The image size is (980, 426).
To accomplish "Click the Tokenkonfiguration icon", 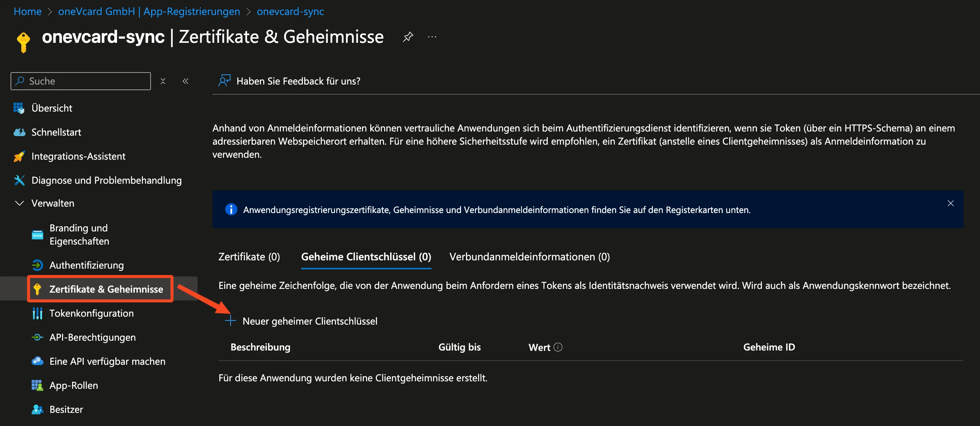I will coord(37,313).
